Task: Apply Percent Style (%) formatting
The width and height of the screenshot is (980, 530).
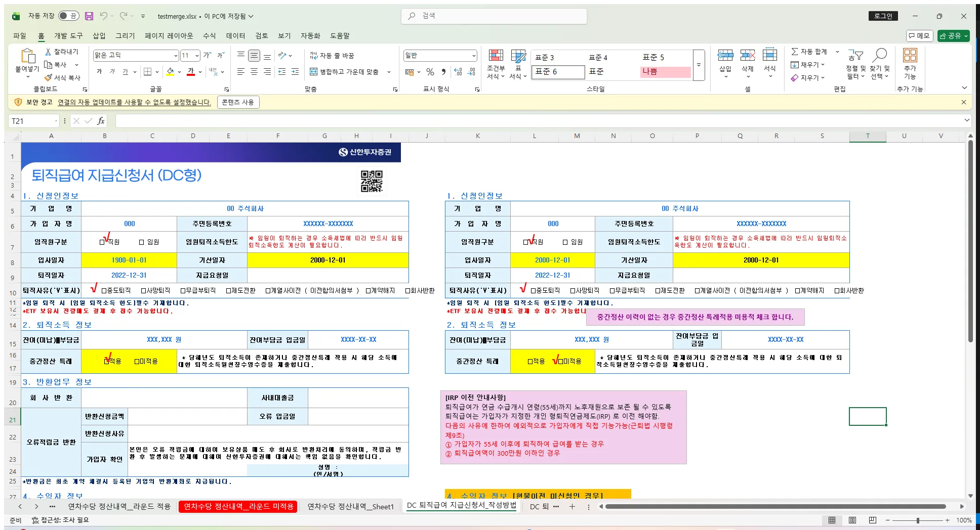Action: click(x=430, y=72)
